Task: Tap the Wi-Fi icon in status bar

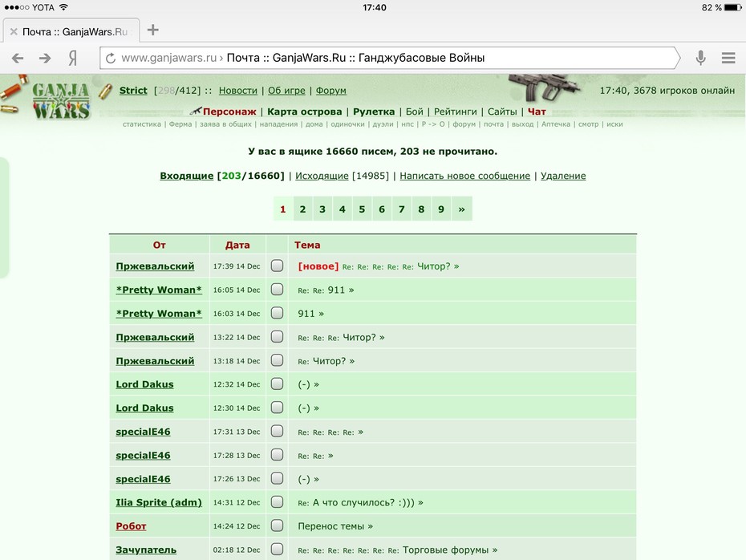Action: 63,7
